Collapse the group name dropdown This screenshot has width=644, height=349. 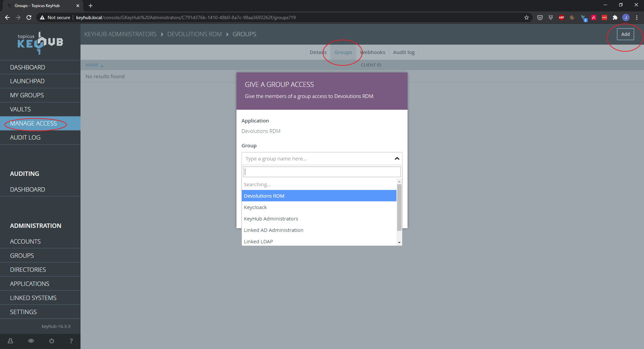click(x=397, y=158)
